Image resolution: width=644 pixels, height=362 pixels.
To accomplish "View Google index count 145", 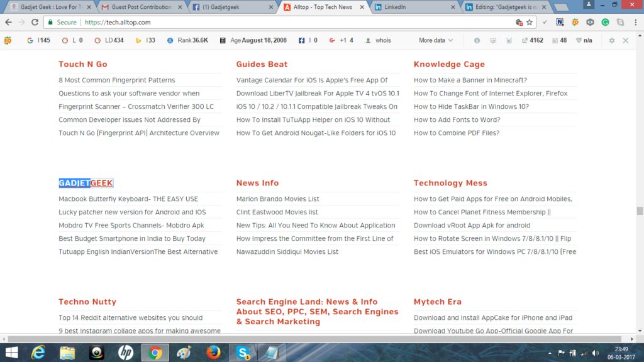I will 38,40.
